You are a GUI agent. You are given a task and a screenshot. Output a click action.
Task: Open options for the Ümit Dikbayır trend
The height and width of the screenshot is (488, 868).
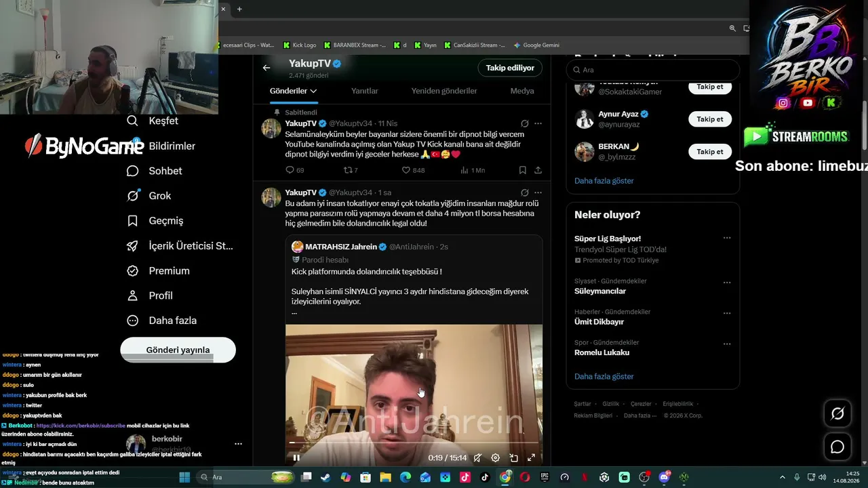(727, 313)
